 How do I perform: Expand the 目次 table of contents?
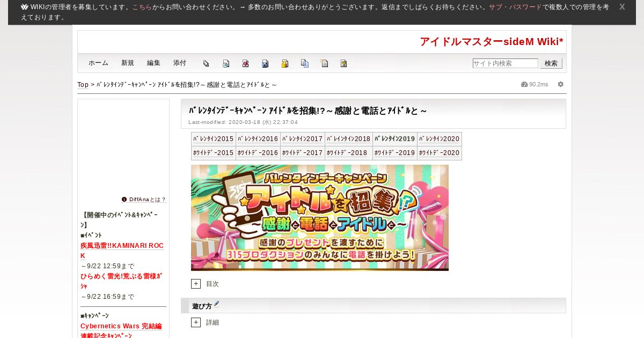pos(196,284)
